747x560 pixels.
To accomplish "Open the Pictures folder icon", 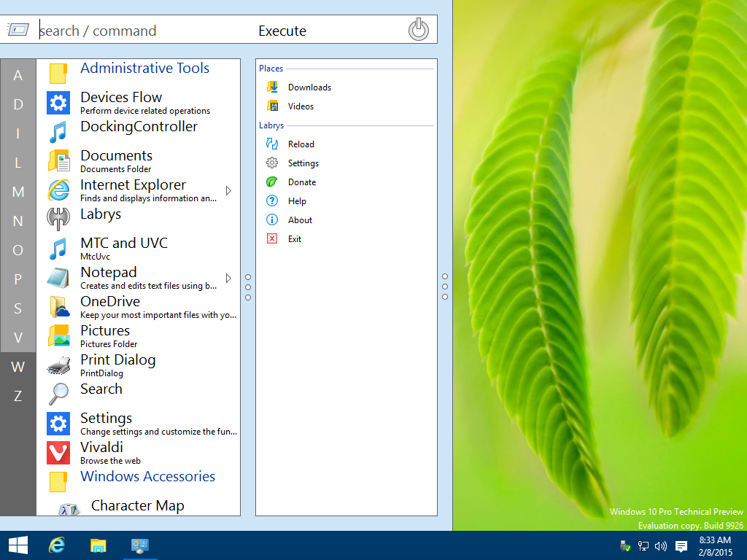I will point(58,335).
